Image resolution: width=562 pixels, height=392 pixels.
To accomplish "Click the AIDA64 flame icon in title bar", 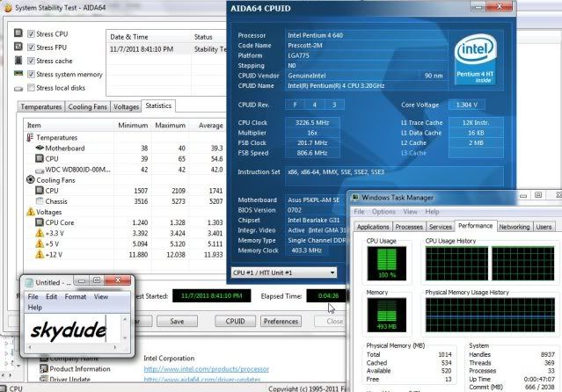I will click(x=7, y=7).
